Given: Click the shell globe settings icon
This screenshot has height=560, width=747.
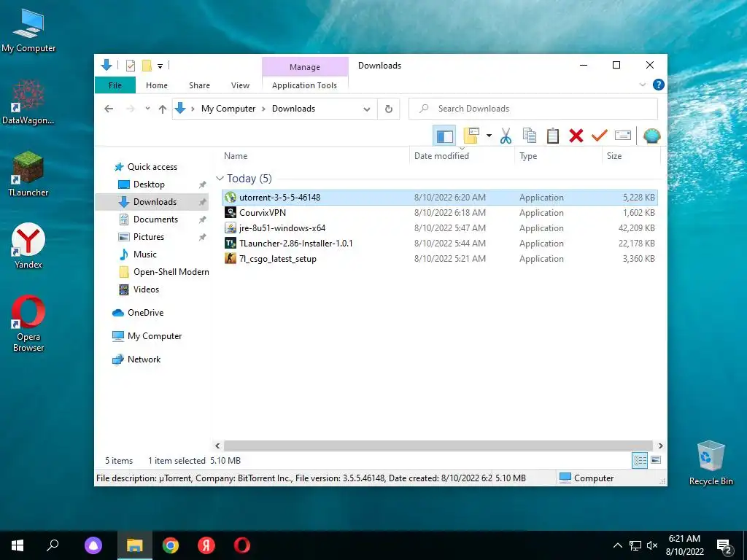Looking at the screenshot, I should coord(651,136).
